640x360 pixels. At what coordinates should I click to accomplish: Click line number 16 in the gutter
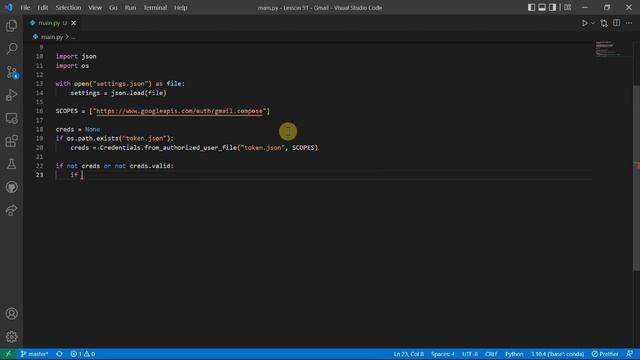tap(39, 111)
